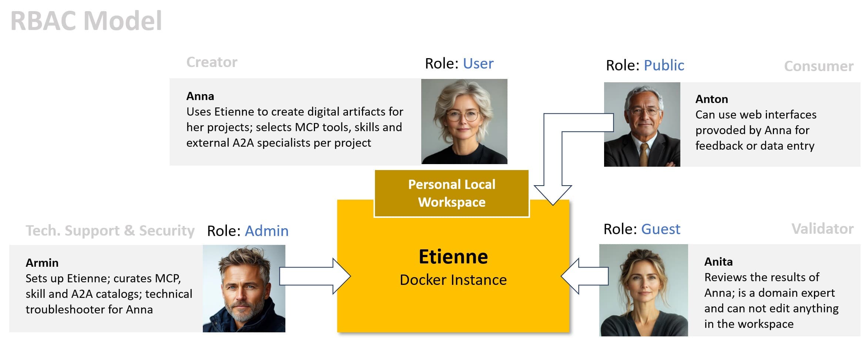Select Anton's profile photo
Viewport: 868px width, 349px height.
pos(642,124)
